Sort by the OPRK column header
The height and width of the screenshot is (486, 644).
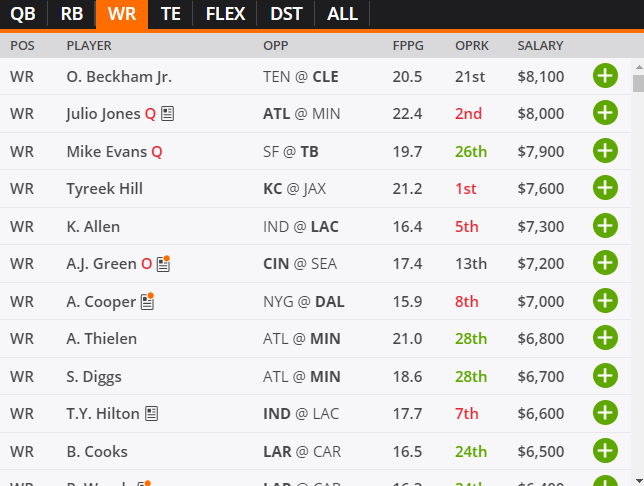tap(472, 45)
